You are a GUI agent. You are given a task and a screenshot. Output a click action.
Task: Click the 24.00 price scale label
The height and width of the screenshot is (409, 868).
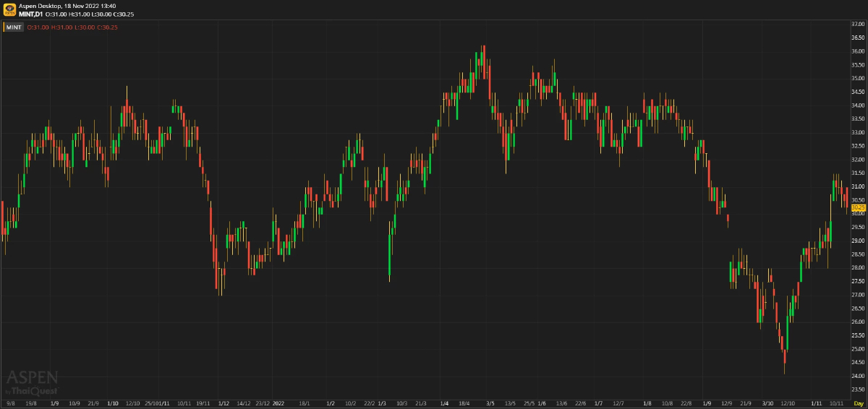coord(859,376)
